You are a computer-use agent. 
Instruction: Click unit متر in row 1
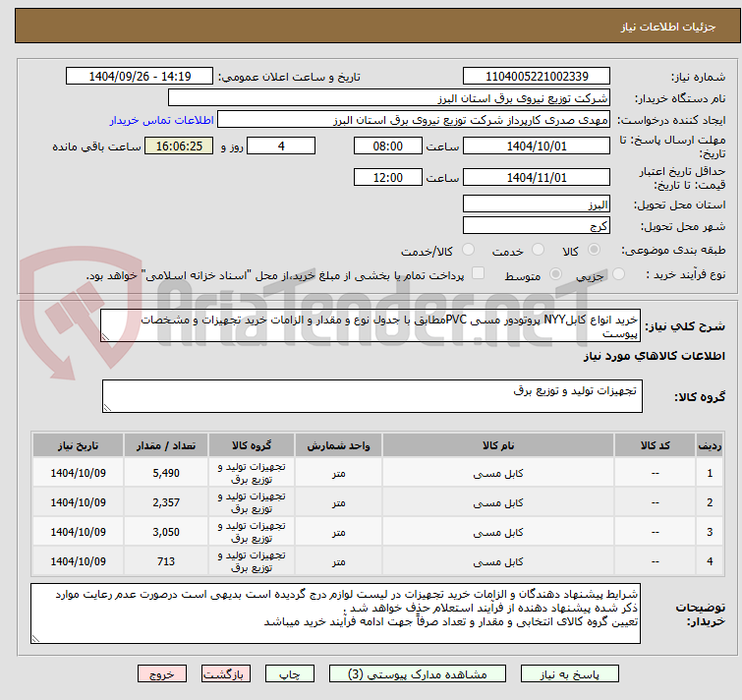pos(338,473)
